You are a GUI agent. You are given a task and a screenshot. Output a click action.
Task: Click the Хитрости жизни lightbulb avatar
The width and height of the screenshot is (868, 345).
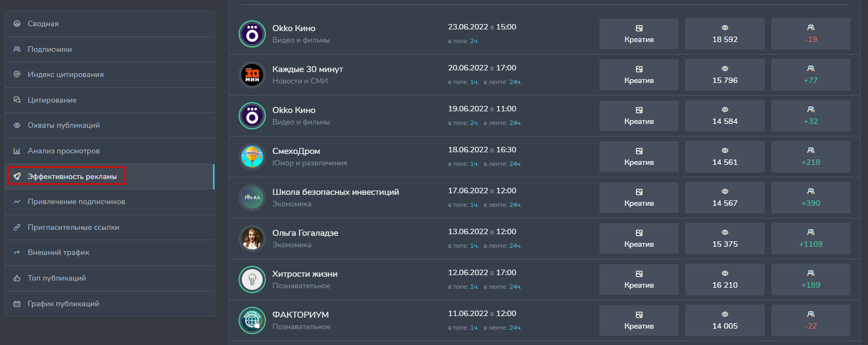pos(252,279)
